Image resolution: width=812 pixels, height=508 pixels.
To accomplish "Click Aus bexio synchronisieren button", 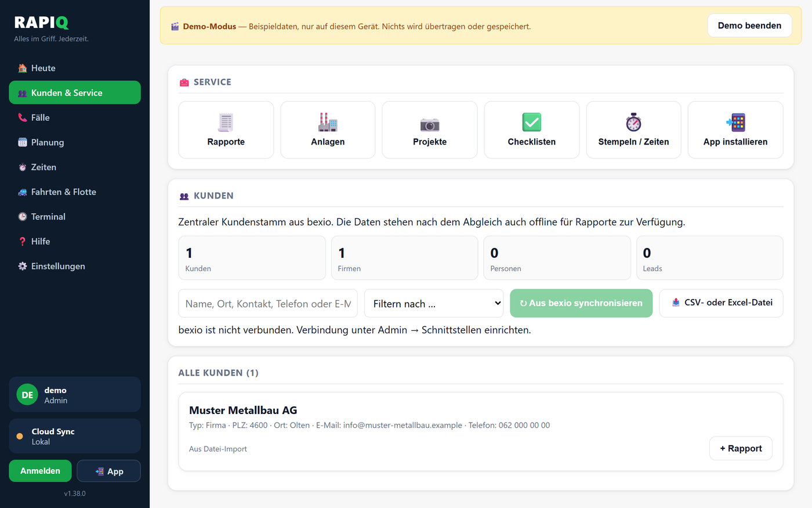I will tap(581, 303).
